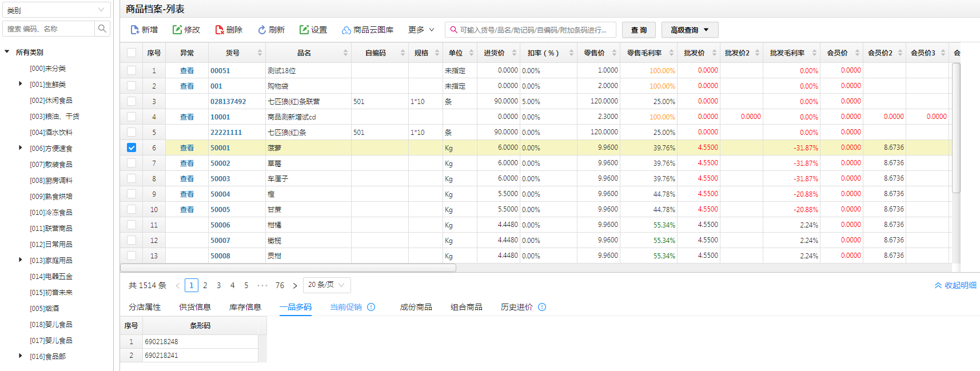
Task: Click the 删除 (delete) toolbar icon
Action: point(220,30)
